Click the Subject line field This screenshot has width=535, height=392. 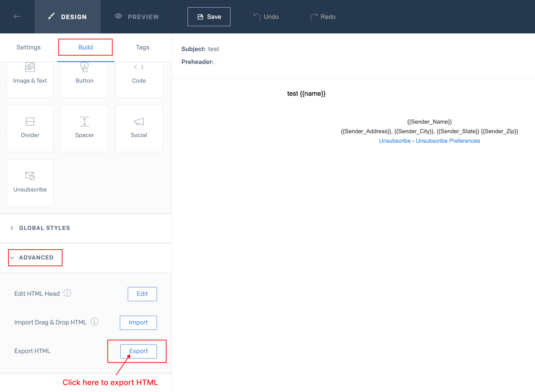coord(200,49)
